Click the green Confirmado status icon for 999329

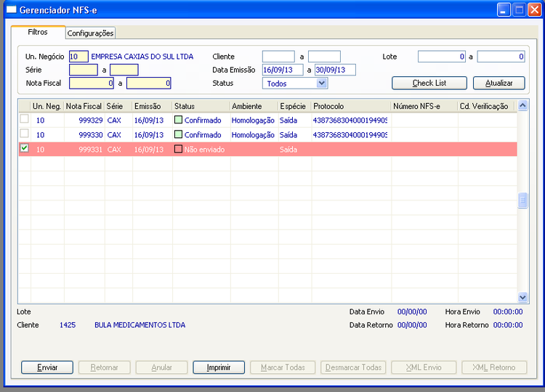(x=178, y=120)
